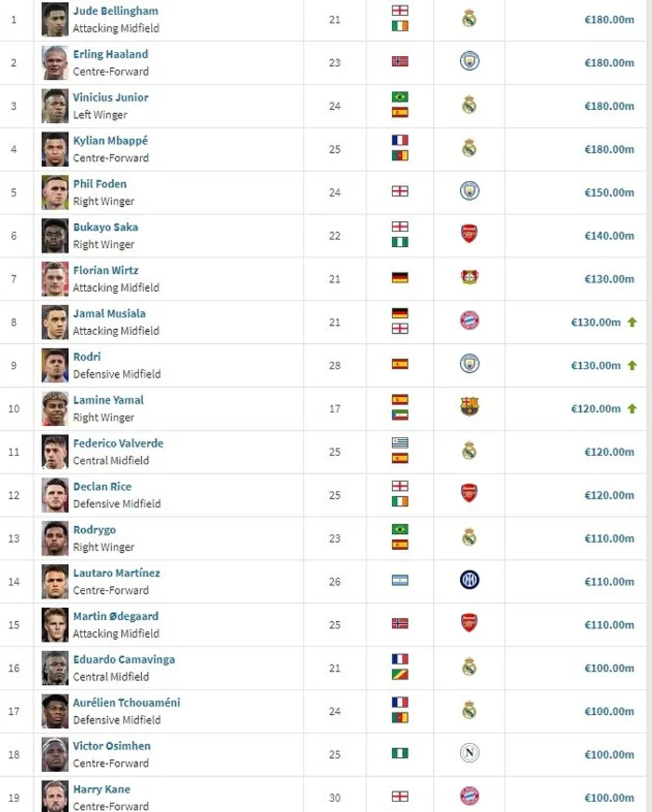Click Rodrygo's player photo thumbnail
Screen dimensions: 652x812
point(55,538)
